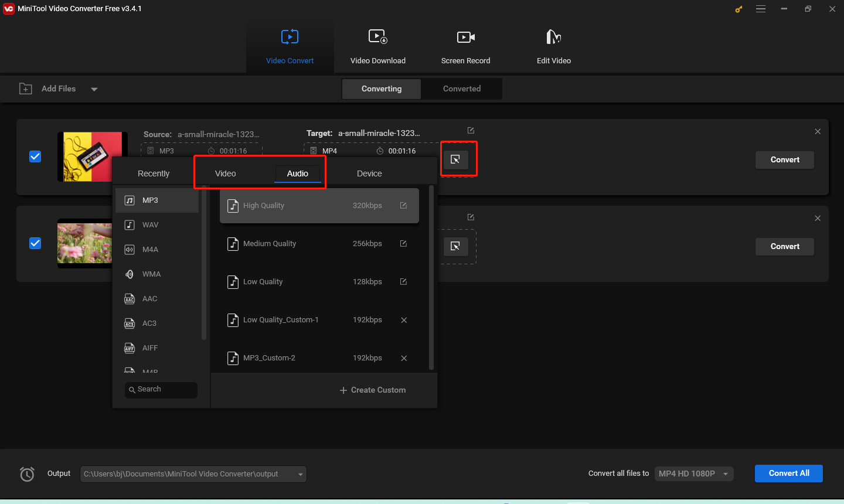Image resolution: width=844 pixels, height=504 pixels.
Task: Click the edit target name icon for second file
Action: (471, 217)
